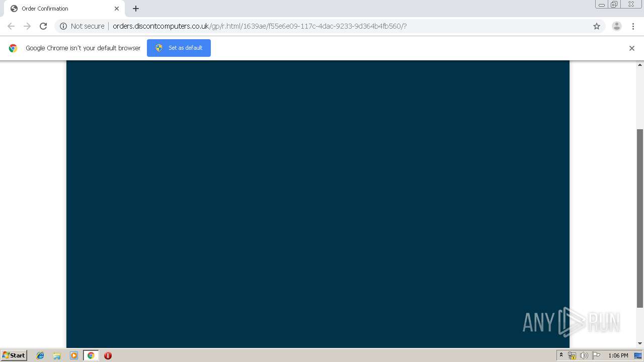The width and height of the screenshot is (644, 362).
Task: Open Windows Media Player from taskbar
Action: tap(74, 355)
